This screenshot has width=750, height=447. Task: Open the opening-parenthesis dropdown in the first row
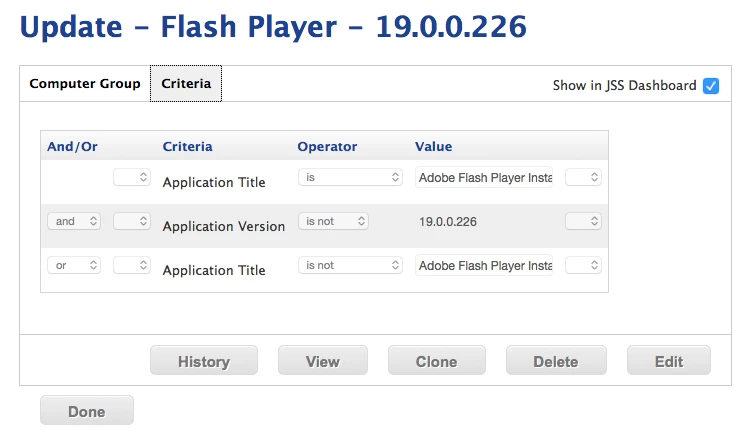point(132,177)
